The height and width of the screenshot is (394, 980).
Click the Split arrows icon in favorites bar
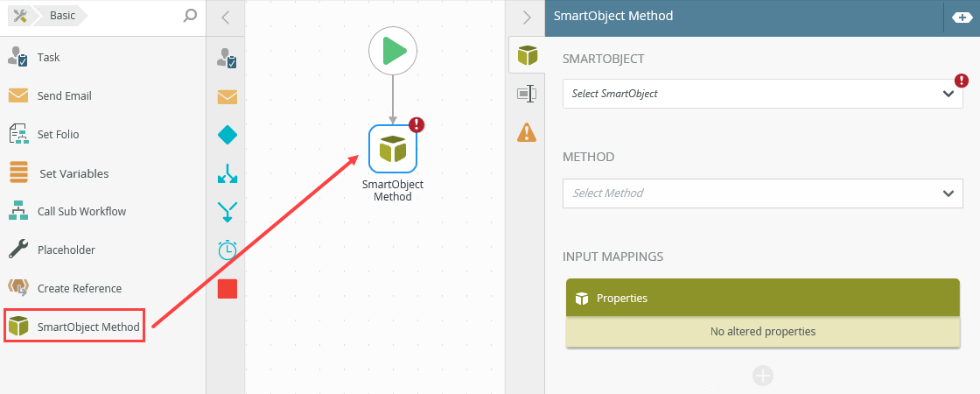coord(227,173)
